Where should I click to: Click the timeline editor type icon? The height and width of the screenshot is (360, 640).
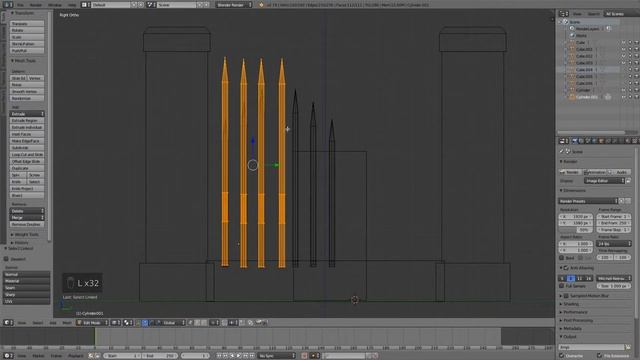[x=8, y=356]
